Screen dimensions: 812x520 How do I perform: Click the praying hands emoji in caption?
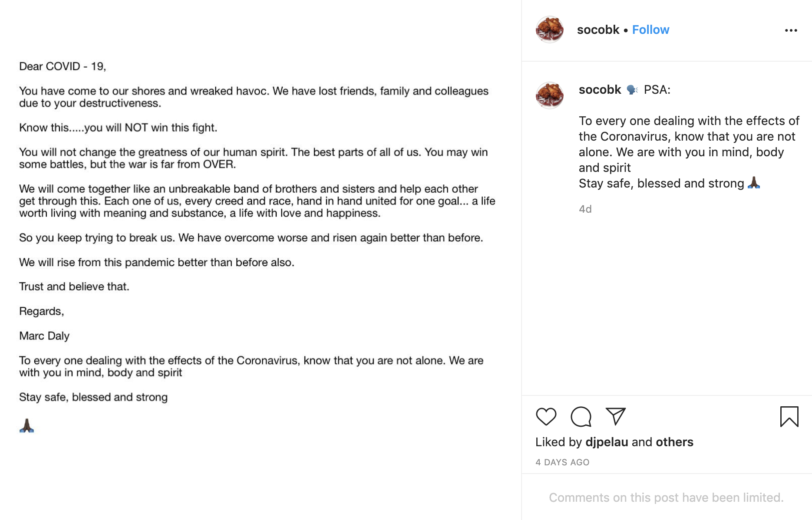[754, 183]
